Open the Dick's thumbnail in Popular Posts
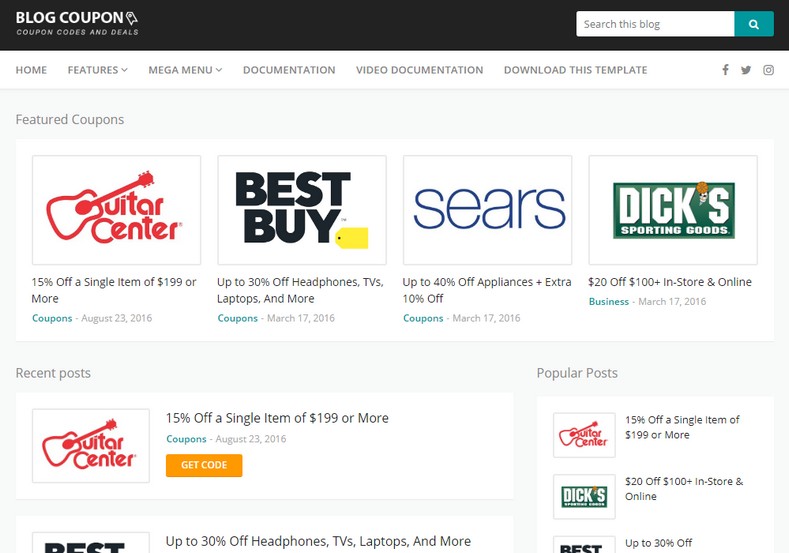Screen dimensions: 789x553 pyautogui.click(x=584, y=496)
